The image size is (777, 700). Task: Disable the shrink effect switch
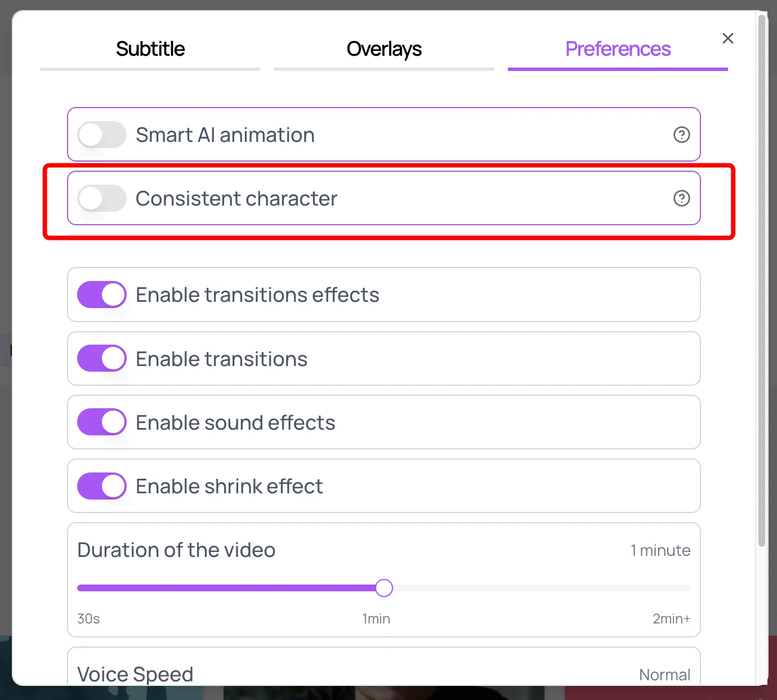(x=102, y=486)
